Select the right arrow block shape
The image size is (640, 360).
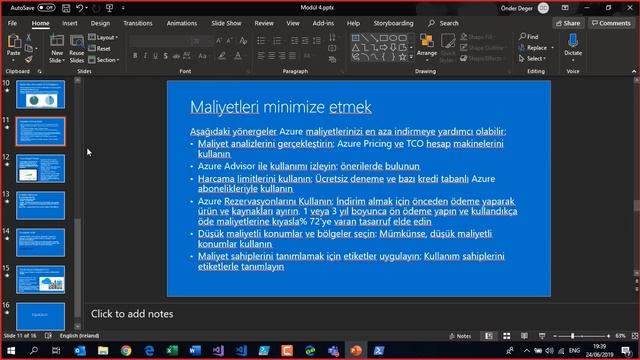pyautogui.click(x=384, y=47)
